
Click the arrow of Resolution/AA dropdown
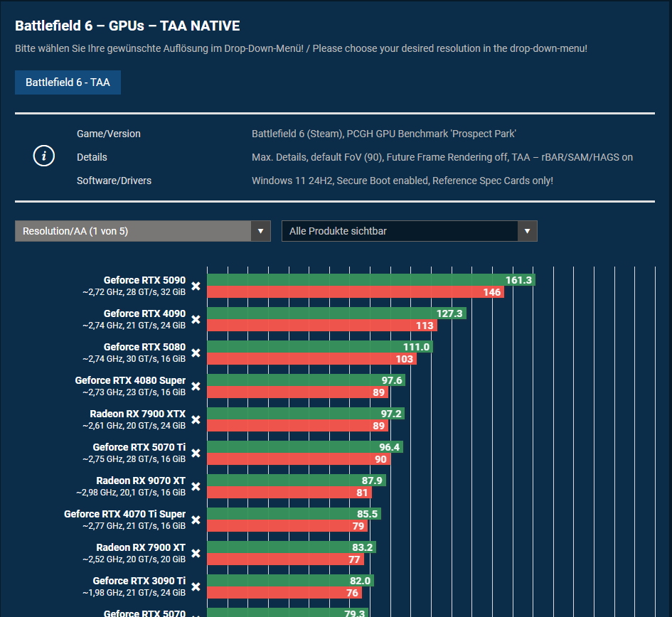click(260, 232)
